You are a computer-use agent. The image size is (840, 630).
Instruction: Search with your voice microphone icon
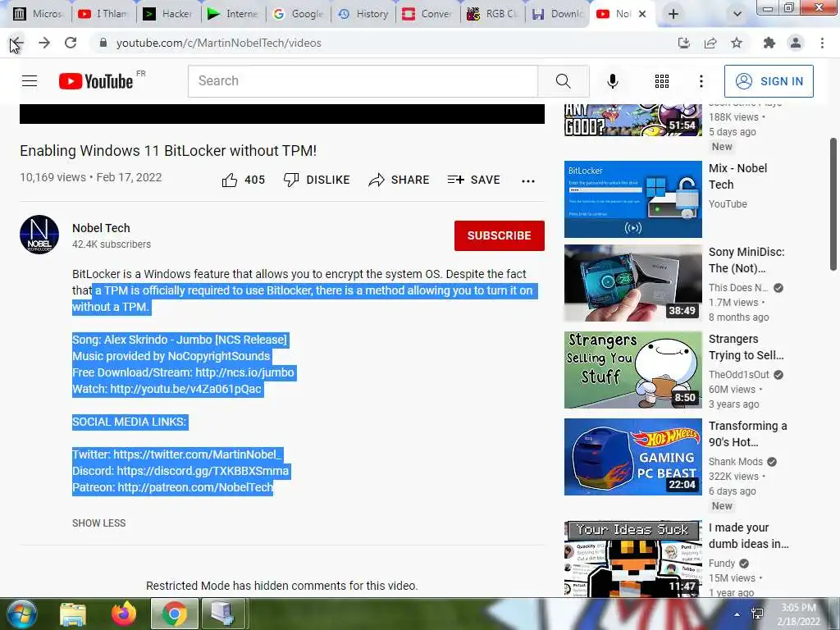(x=613, y=81)
